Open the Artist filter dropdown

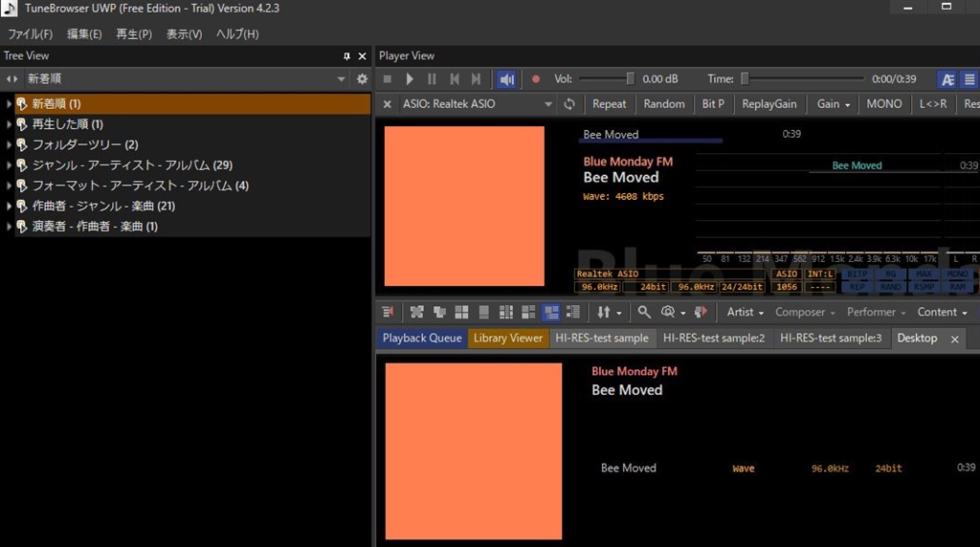[x=745, y=312]
